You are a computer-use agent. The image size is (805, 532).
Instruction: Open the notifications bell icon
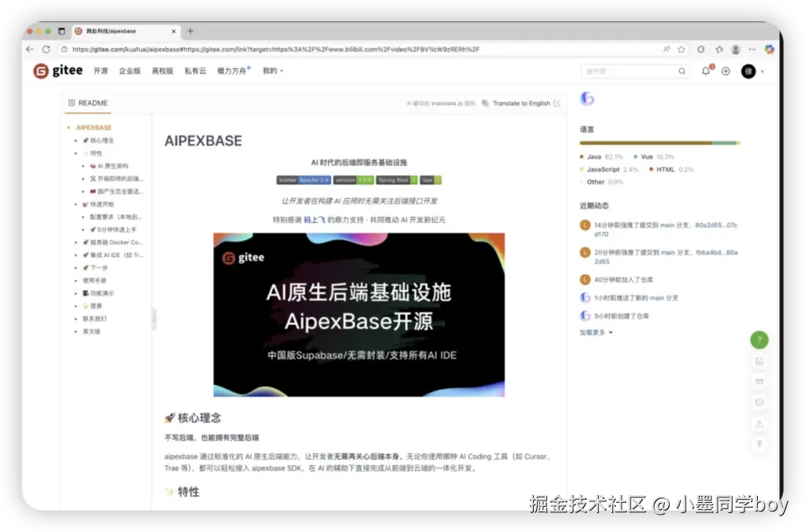tap(707, 71)
